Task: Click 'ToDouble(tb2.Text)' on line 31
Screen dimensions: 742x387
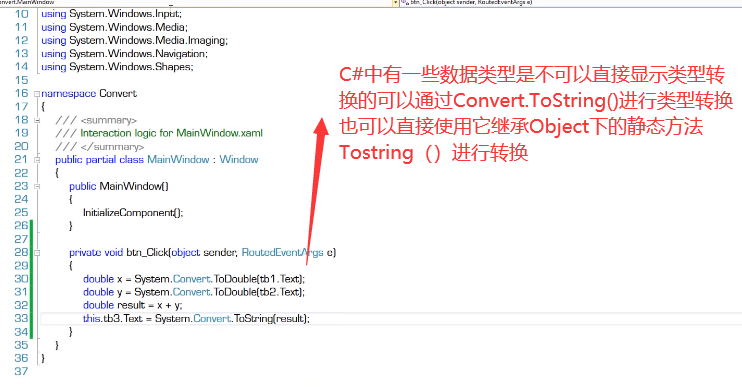Action: (x=259, y=292)
